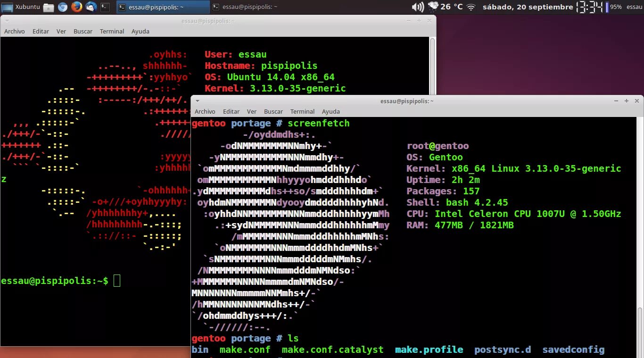Click the back terminal's vertical scrollbar
The height and width of the screenshot is (358, 644).
point(432,66)
